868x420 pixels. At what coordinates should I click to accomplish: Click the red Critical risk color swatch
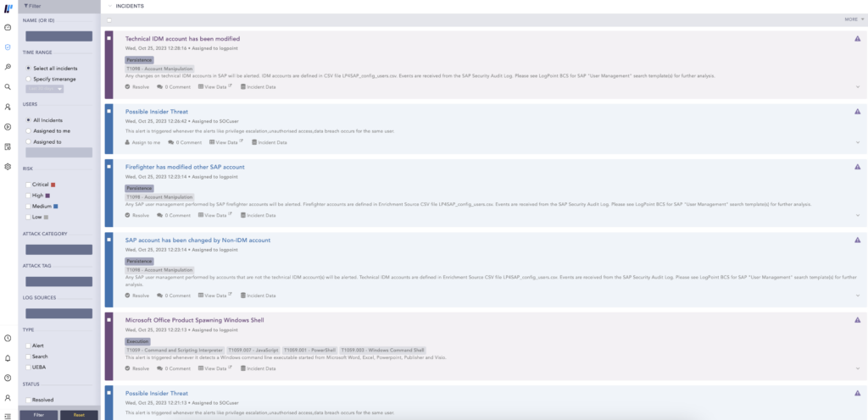coord(53,185)
